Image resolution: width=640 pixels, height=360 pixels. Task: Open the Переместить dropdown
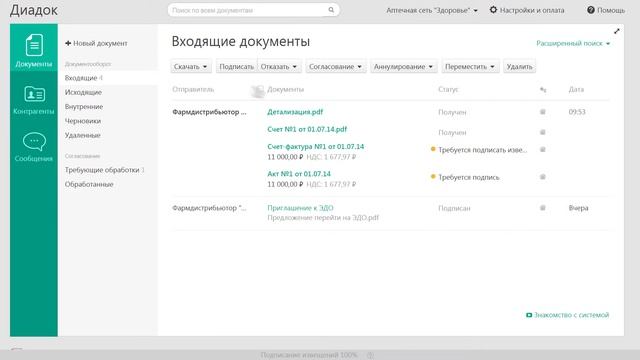point(470,67)
